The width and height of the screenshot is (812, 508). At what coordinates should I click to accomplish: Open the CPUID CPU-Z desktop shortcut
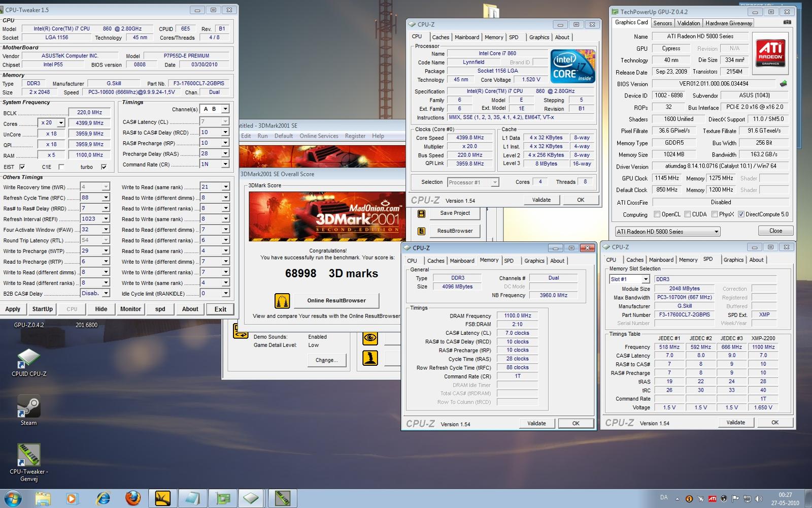[x=29, y=363]
